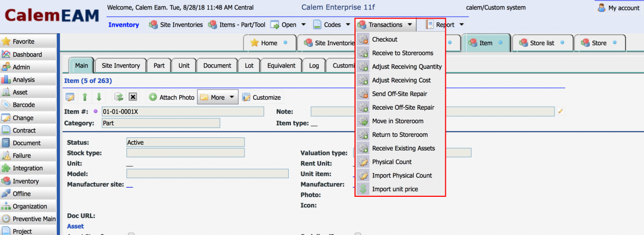Click the edit item icon in toolbar
Viewport: 644px width, 235px height.
point(70,97)
